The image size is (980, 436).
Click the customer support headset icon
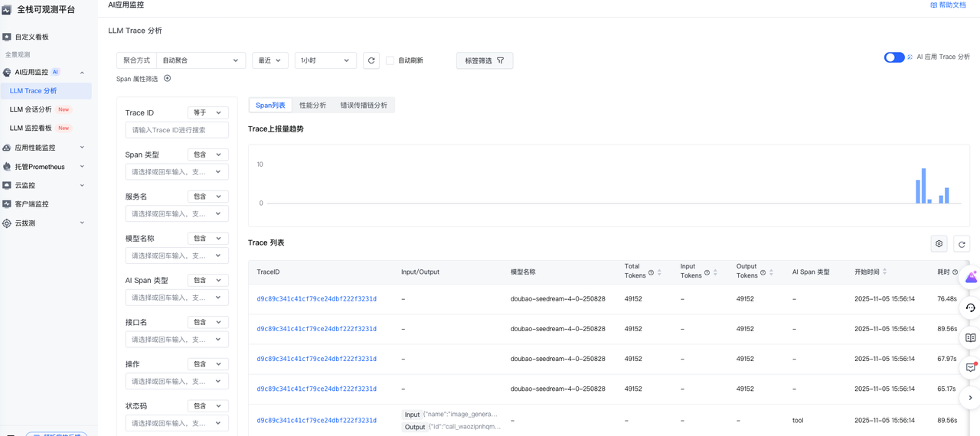970,307
